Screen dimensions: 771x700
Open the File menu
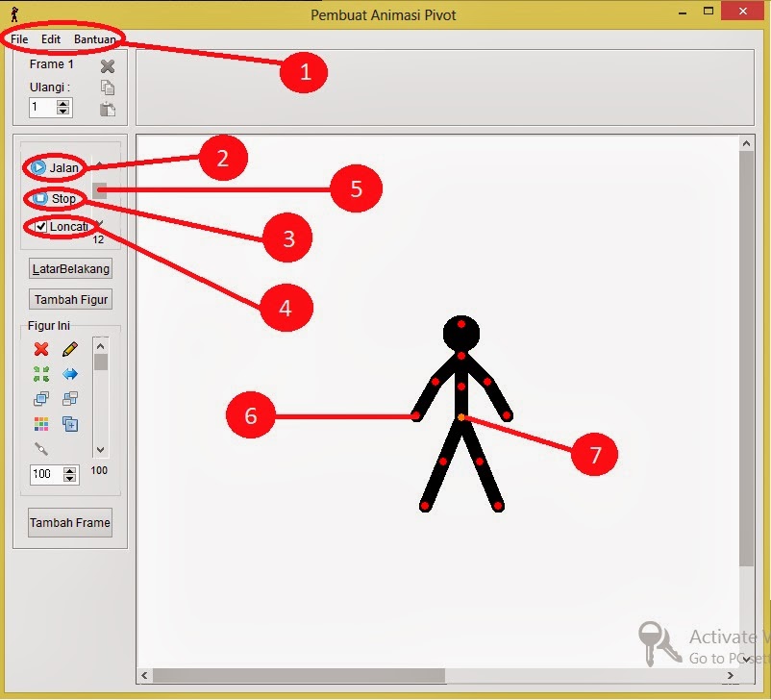tap(17, 39)
